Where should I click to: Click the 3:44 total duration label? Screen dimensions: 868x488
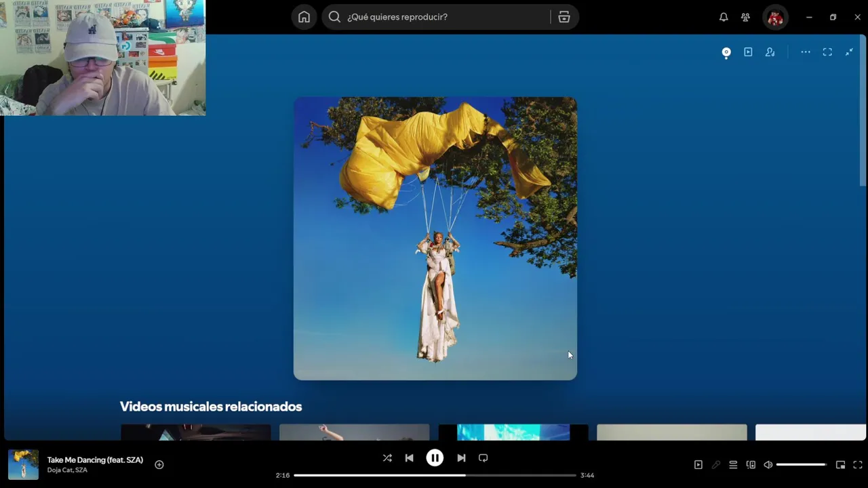[587, 475]
